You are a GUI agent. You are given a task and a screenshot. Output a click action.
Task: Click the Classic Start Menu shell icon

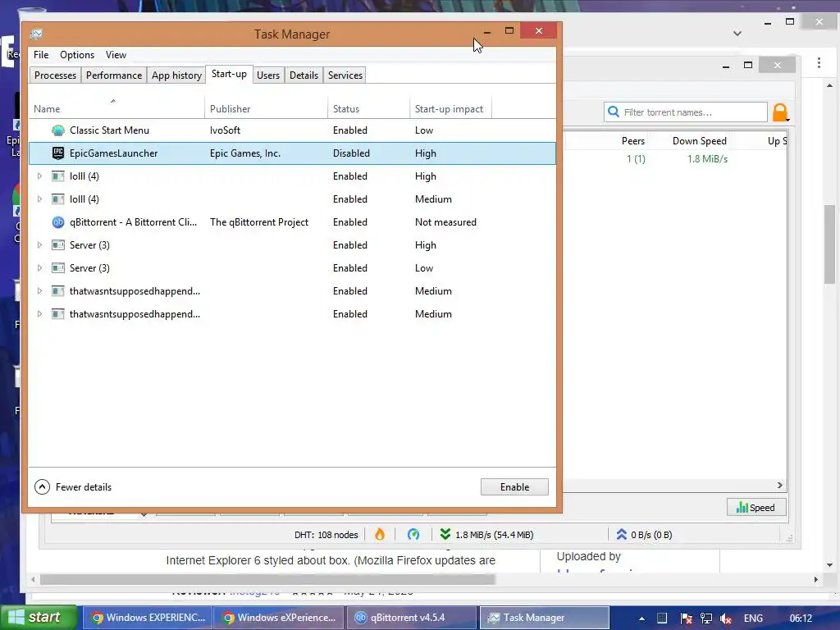58,130
